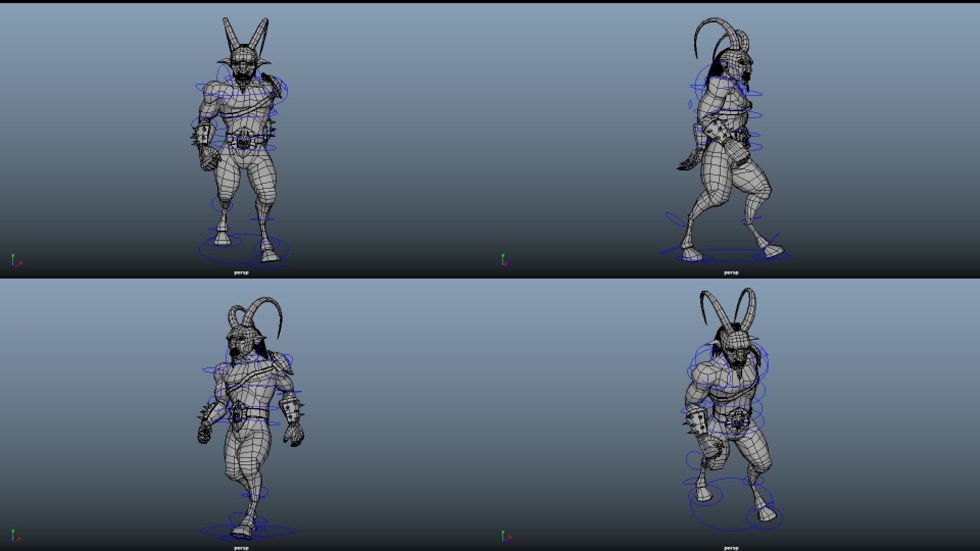
Task: Click the persp label under the top-right viewport
Action: [x=732, y=272]
